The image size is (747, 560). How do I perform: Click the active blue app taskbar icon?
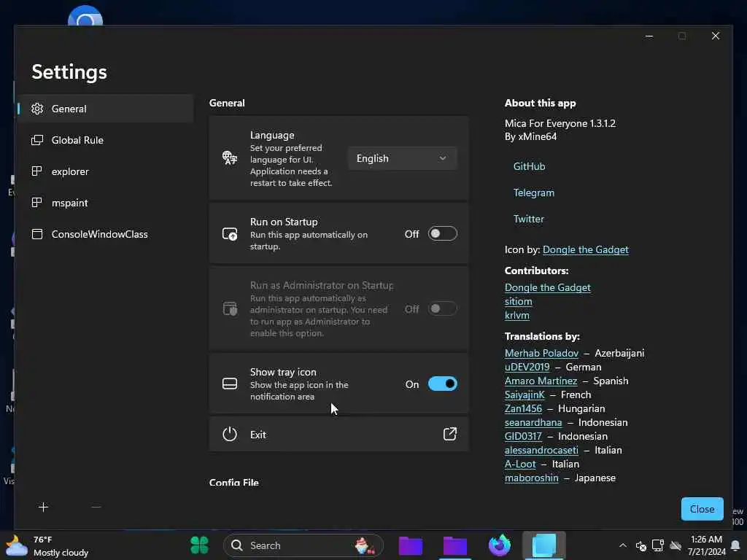coord(544,545)
